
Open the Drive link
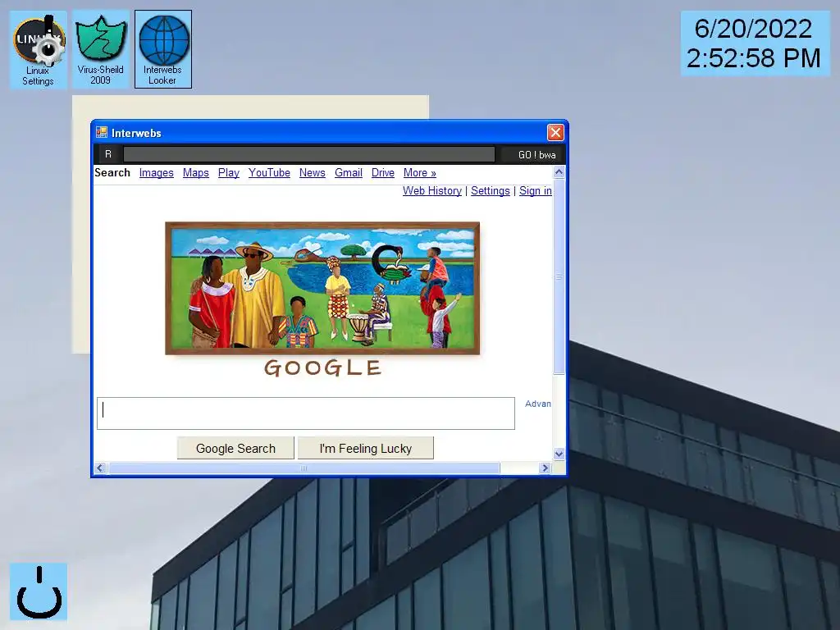click(x=383, y=172)
